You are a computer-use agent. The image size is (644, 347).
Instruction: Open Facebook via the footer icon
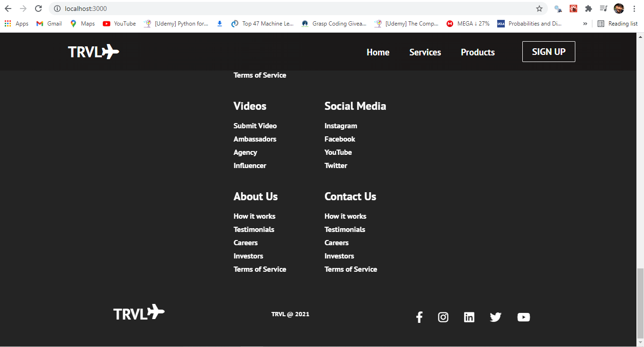(x=419, y=317)
